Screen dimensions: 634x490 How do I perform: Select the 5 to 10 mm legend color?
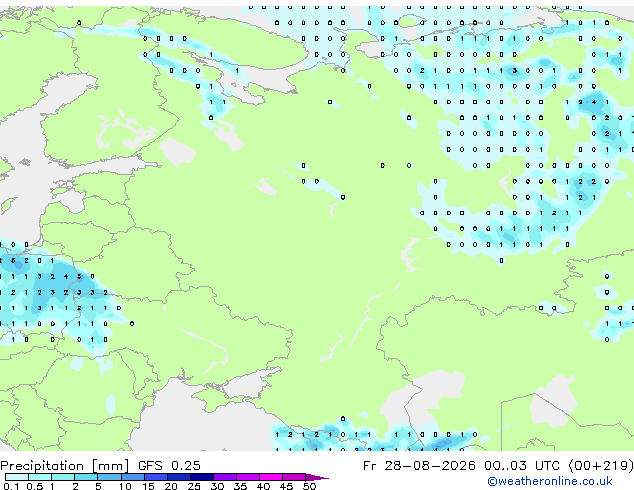pyautogui.click(x=109, y=477)
